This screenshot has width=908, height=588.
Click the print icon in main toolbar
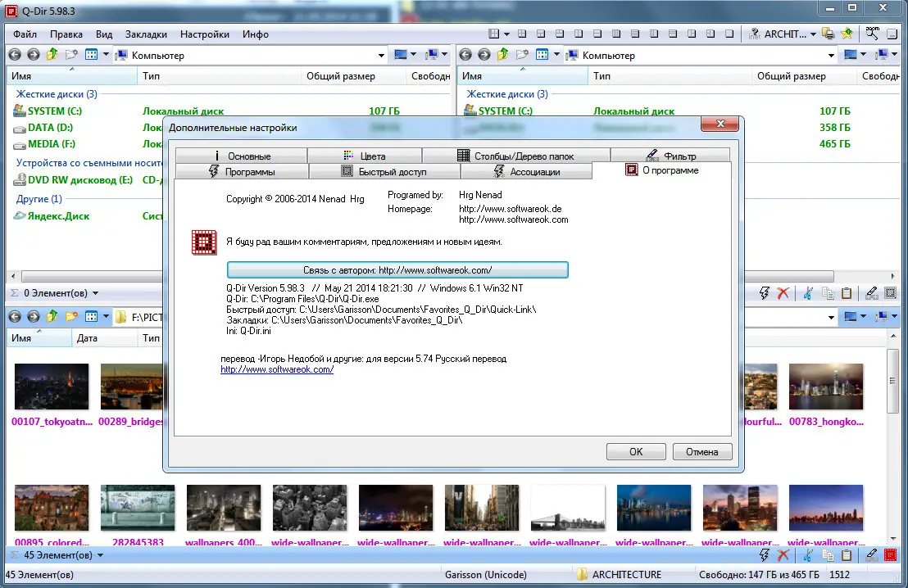tap(829, 34)
